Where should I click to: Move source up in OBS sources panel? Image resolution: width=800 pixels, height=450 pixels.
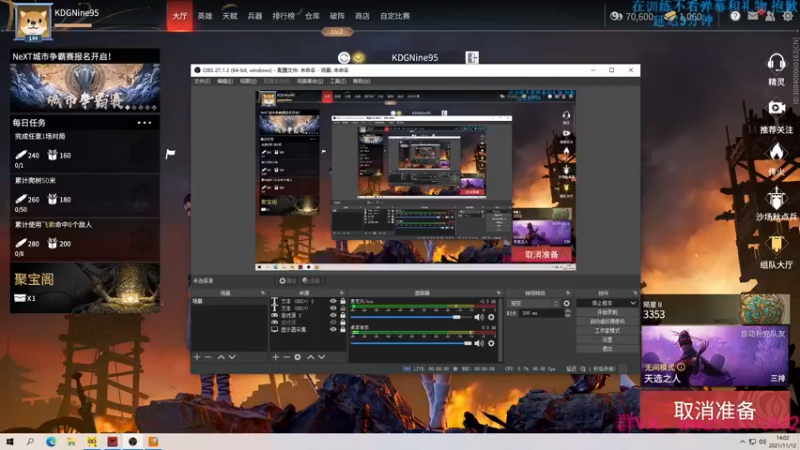click(310, 357)
